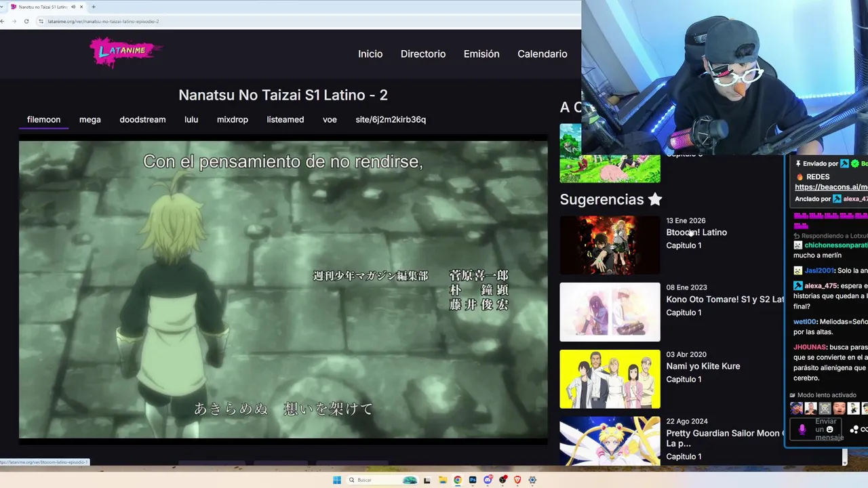Screen dimensions: 868x488
Task: Mute the Nanatsu no Taizai browser tab
Action: 73,7
